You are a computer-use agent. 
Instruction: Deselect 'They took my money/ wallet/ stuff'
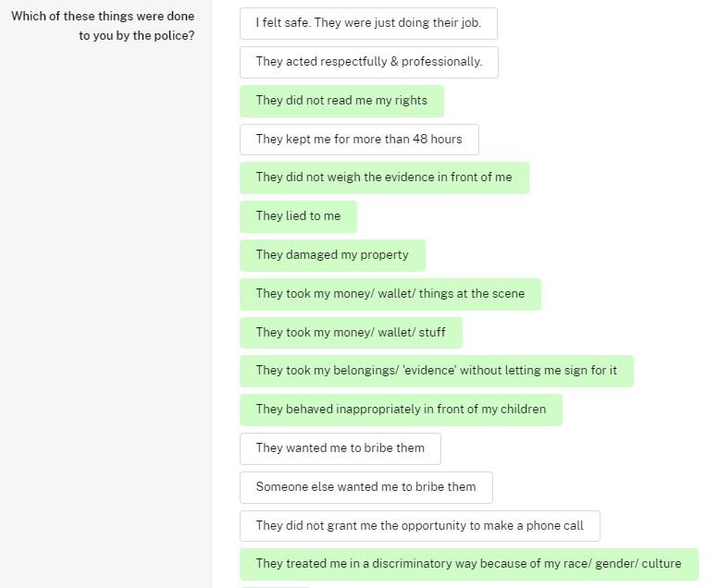pos(351,333)
